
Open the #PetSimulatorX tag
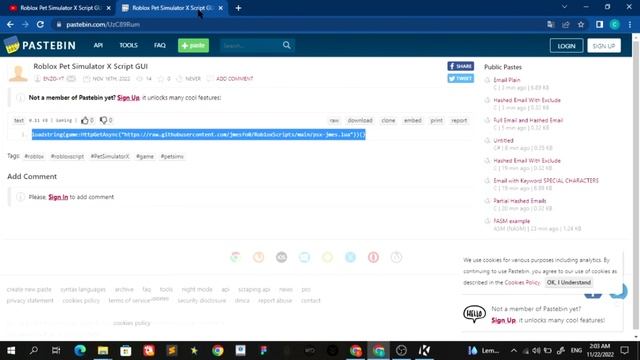click(110, 156)
